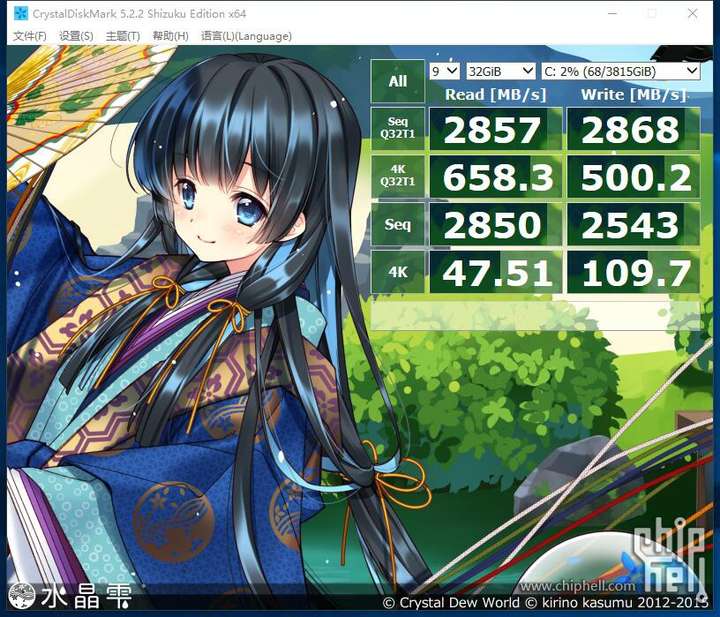Click the CrystalDiskMark title bar icon
Screen dimensions: 720x617
click(x=21, y=14)
